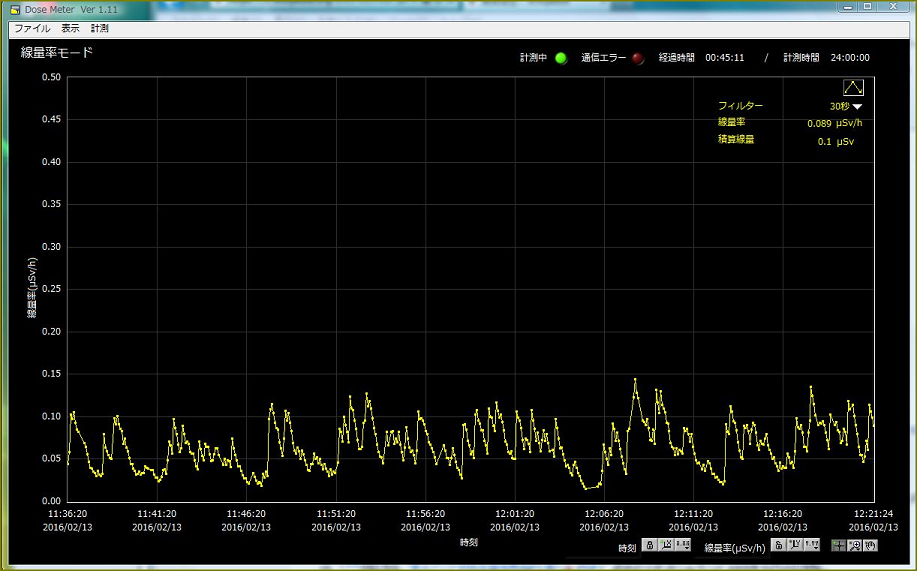The height and width of the screenshot is (571, 917).
Task: Select the graph zoom magnifier tool
Action: point(854,545)
